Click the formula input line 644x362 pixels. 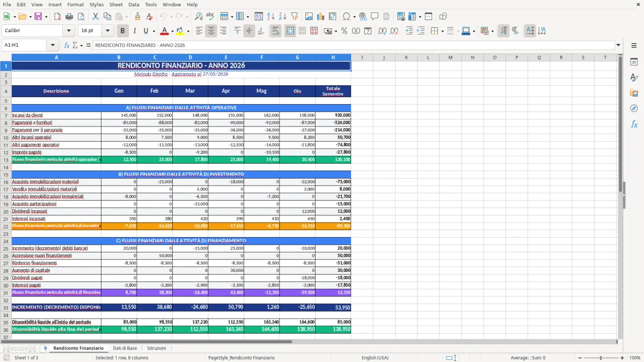click(x=354, y=45)
